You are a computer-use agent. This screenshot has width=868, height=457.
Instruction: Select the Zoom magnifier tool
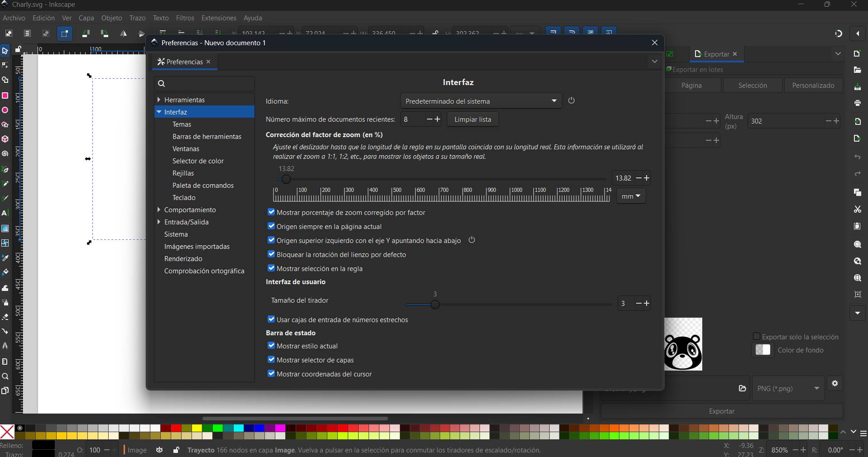(5, 376)
